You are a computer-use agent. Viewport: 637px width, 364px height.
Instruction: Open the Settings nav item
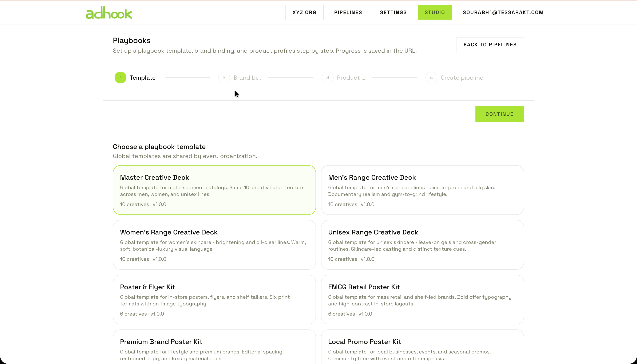point(393,12)
